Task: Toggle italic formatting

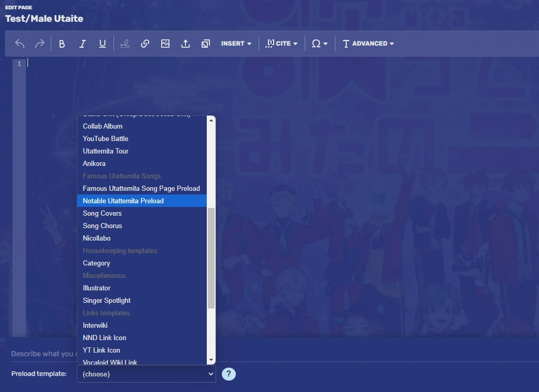Action: [x=82, y=44]
